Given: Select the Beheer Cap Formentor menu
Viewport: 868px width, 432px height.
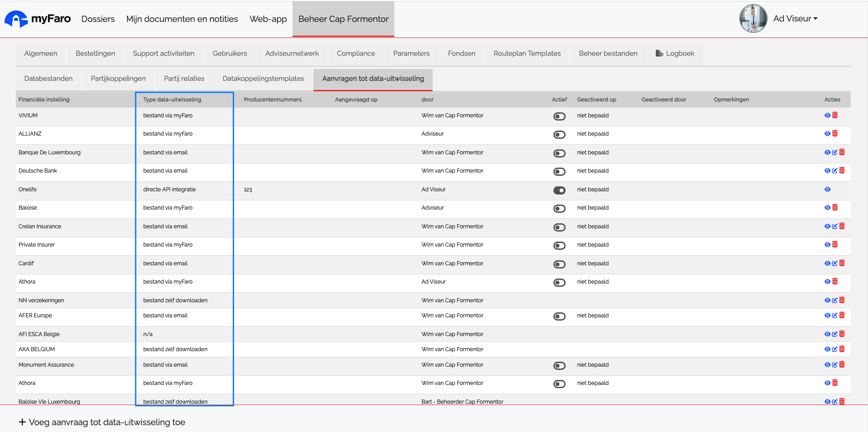Looking at the screenshot, I should [343, 19].
